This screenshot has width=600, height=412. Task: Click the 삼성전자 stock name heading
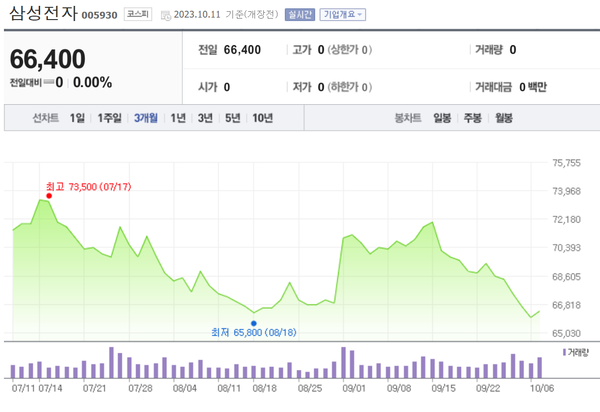coord(40,15)
